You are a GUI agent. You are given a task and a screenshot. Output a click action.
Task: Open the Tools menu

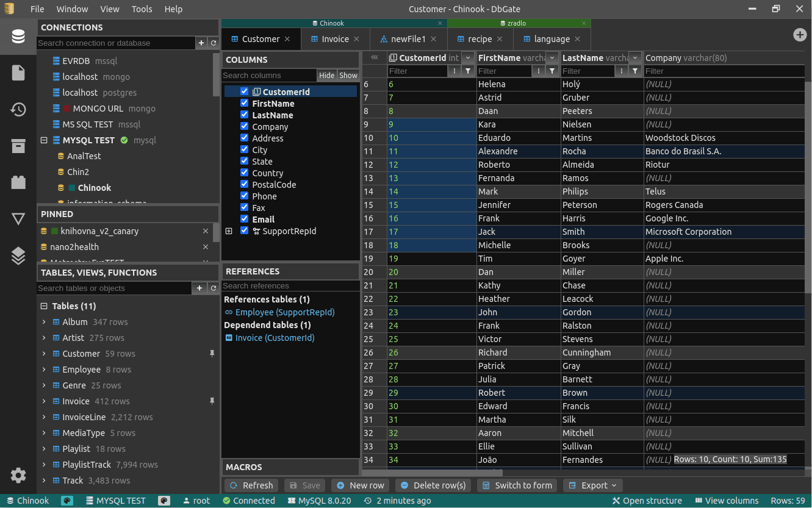[142, 9]
